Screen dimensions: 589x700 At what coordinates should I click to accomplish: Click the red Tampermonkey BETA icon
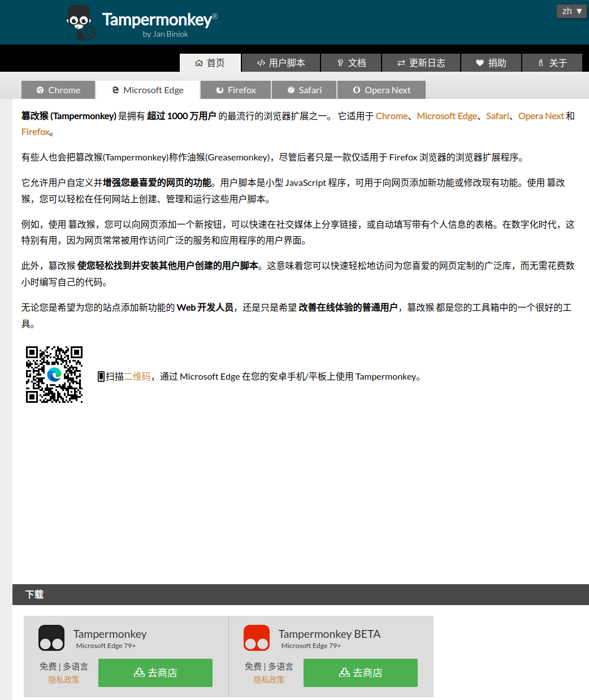coord(257,638)
